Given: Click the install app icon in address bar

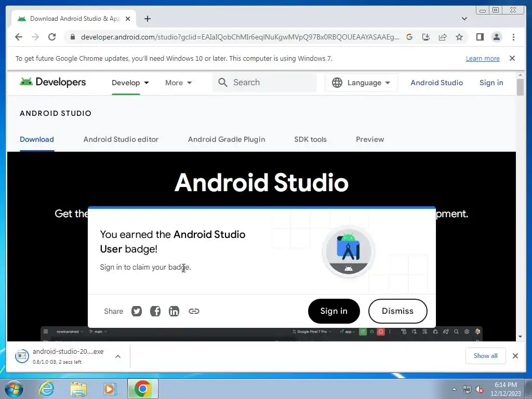Looking at the screenshot, I should click(x=426, y=37).
